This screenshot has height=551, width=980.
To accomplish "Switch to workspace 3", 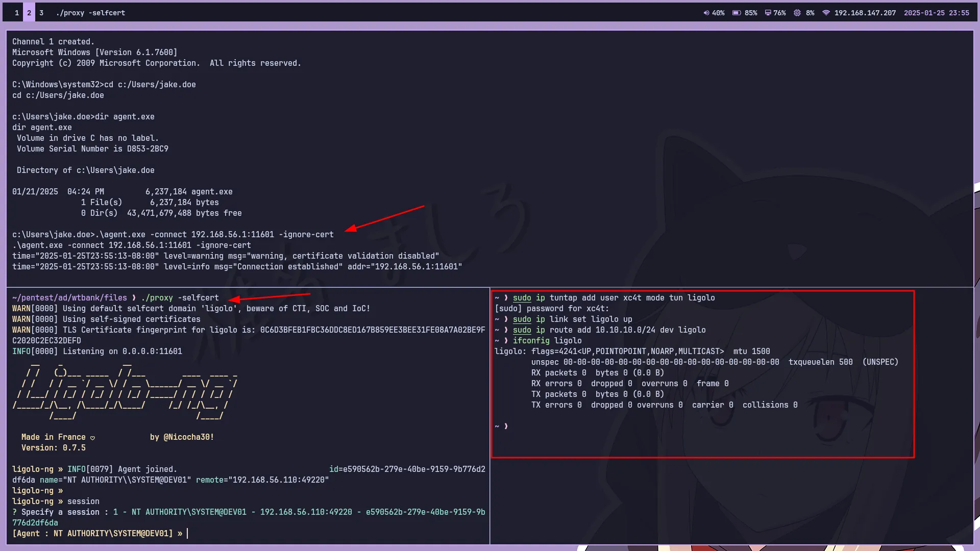I will (41, 13).
